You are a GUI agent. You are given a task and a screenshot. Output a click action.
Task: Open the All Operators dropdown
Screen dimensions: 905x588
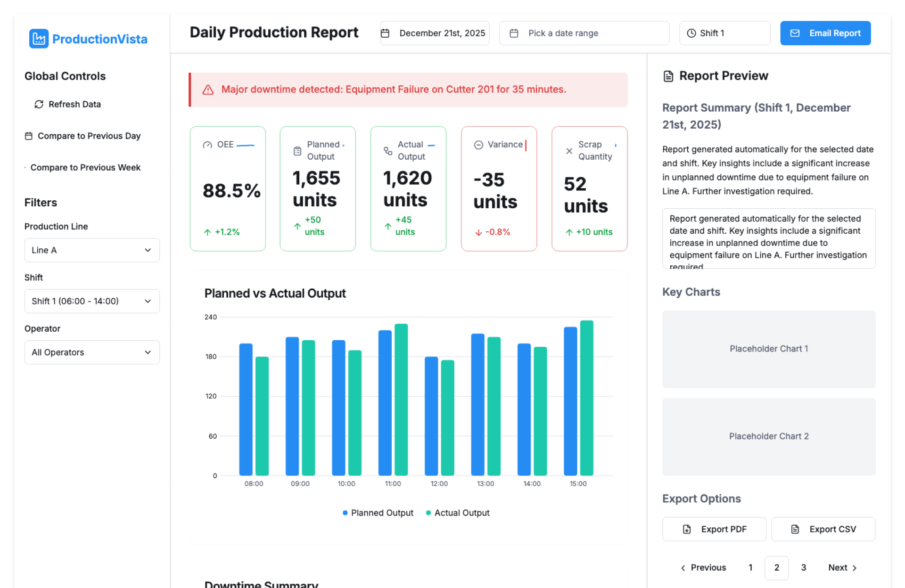[92, 352]
